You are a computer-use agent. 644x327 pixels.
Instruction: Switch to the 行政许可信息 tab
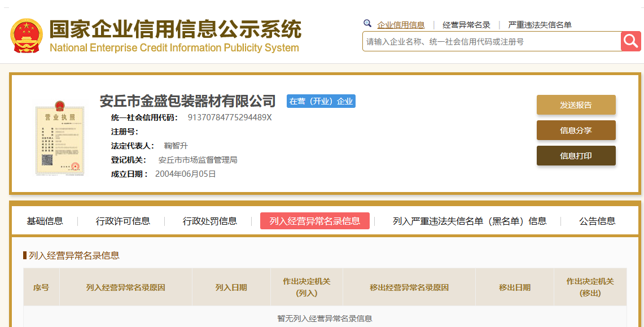click(123, 221)
